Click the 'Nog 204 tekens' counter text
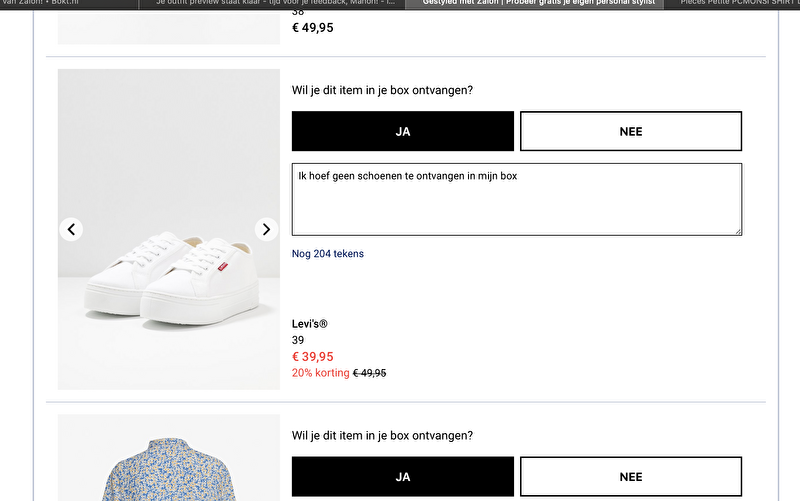The width and height of the screenshot is (800, 501). click(328, 254)
